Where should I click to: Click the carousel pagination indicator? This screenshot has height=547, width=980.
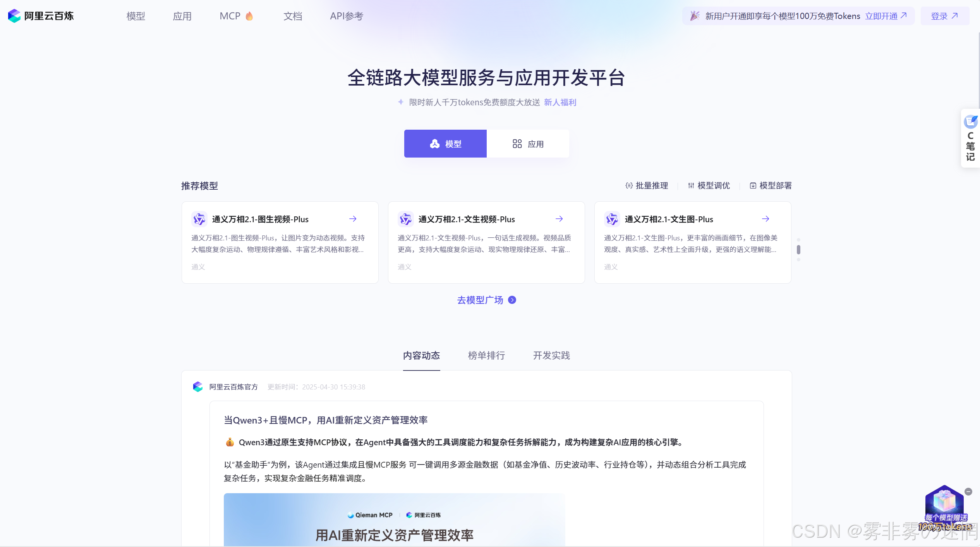(x=798, y=250)
